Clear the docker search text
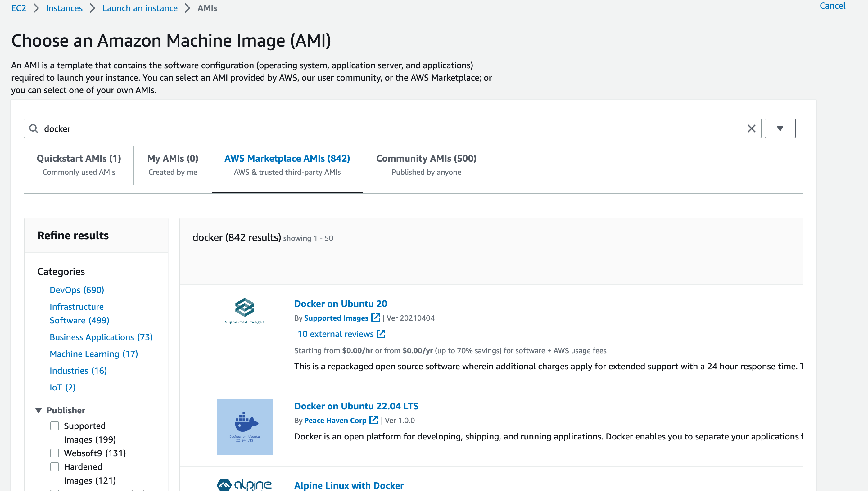The height and width of the screenshot is (491, 868). click(751, 128)
